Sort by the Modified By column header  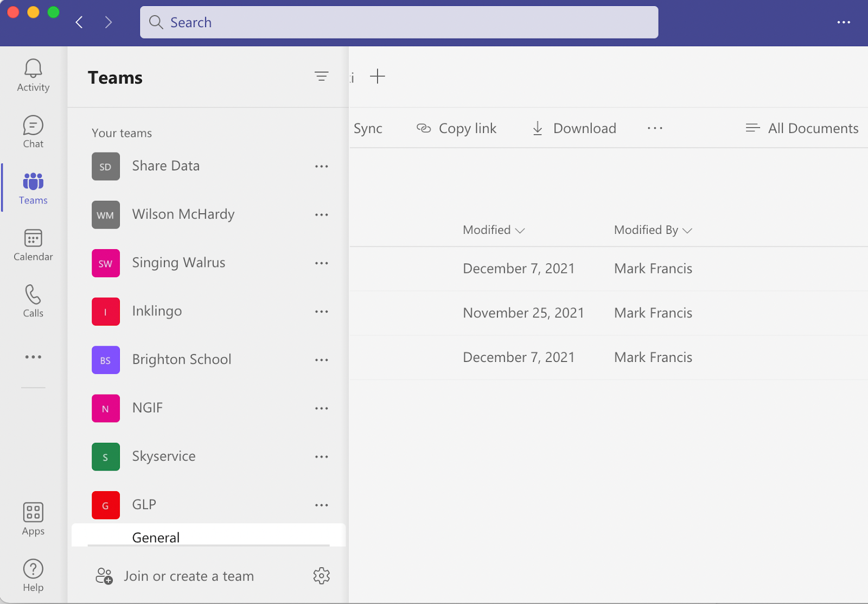[653, 230]
